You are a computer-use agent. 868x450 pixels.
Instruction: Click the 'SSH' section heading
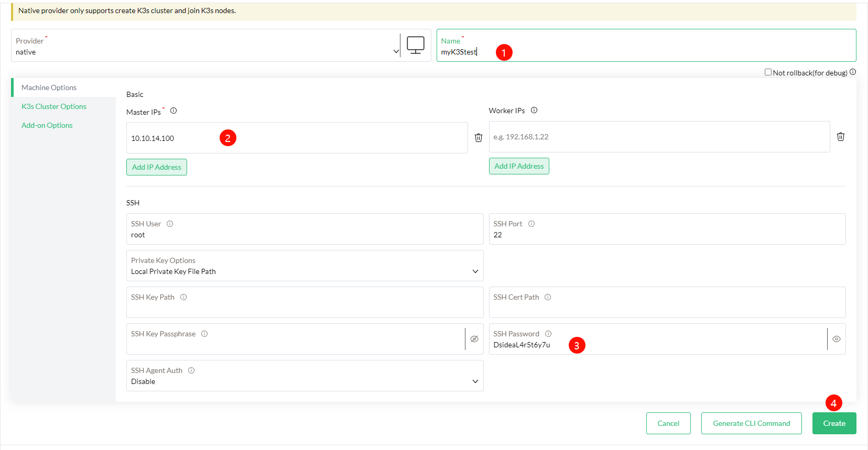133,203
